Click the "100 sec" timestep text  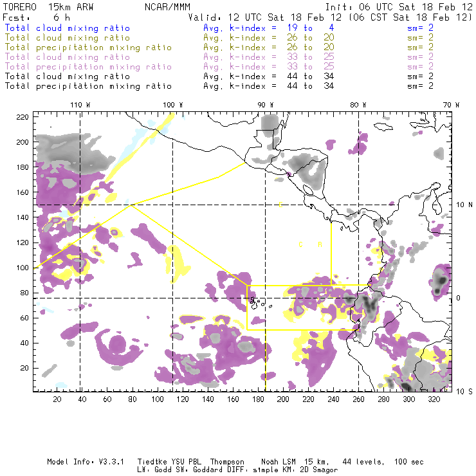tap(409, 462)
